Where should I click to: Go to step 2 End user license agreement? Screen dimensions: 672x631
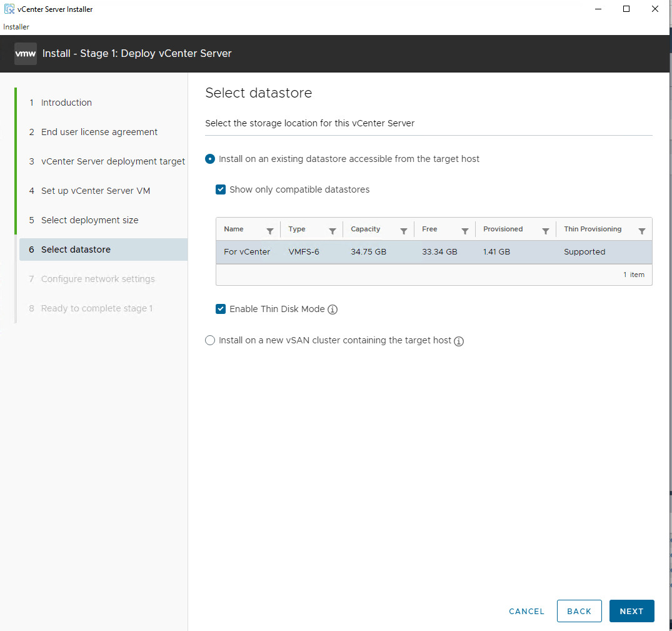[x=99, y=132]
